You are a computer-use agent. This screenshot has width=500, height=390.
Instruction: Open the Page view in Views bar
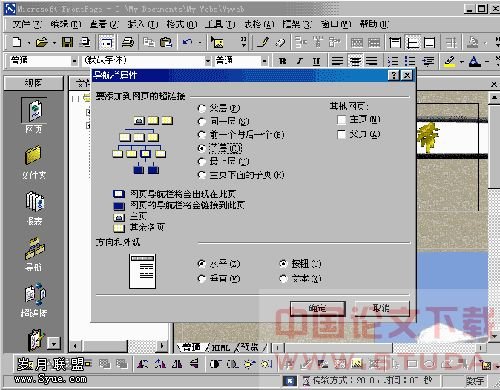(33, 115)
